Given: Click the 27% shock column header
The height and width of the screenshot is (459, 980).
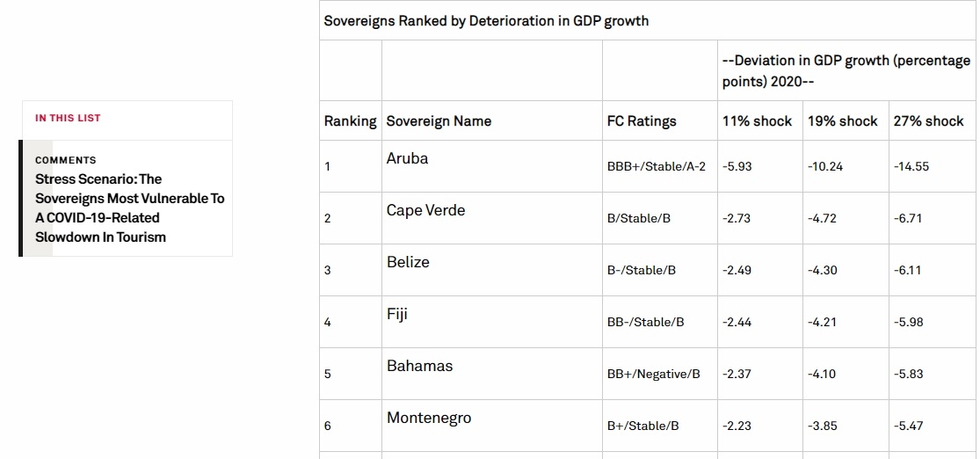Looking at the screenshot, I should point(928,121).
